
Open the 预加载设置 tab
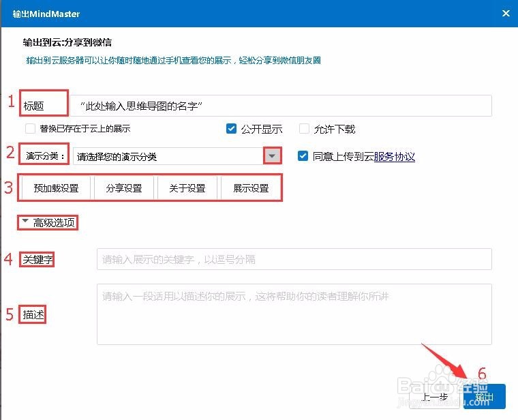56,188
